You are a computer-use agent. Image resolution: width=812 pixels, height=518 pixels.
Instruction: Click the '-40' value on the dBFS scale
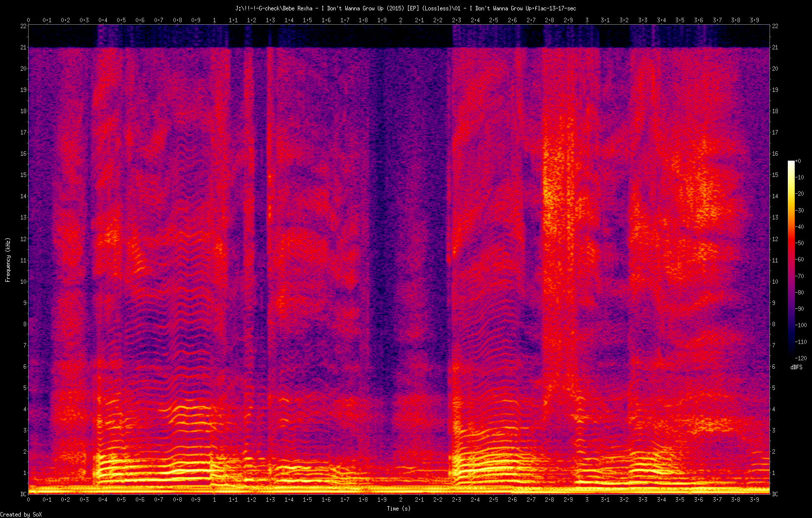pyautogui.click(x=801, y=227)
